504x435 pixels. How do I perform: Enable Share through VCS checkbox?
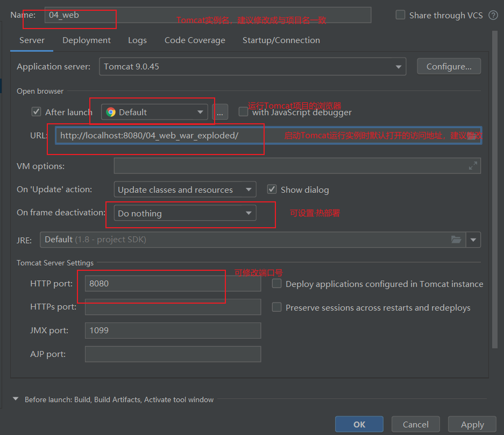400,15
